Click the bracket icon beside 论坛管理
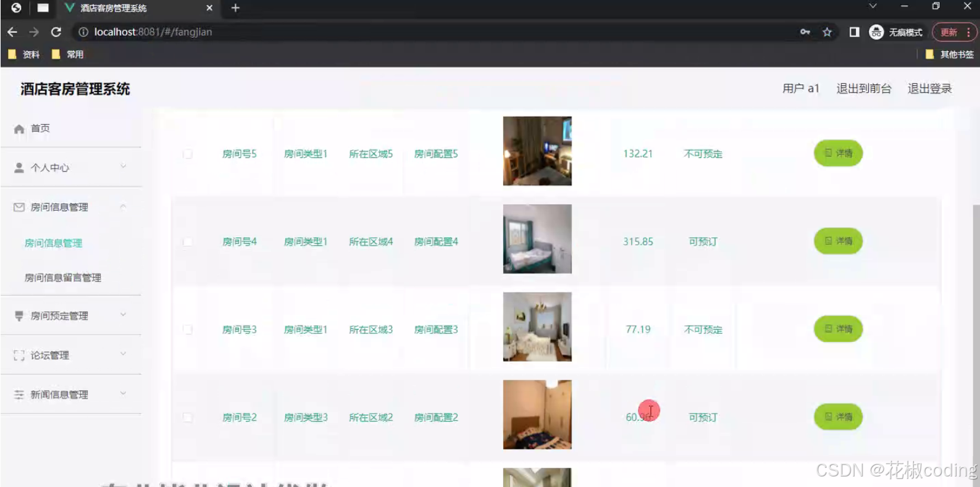Screen dimensions: 980x487 (19, 356)
